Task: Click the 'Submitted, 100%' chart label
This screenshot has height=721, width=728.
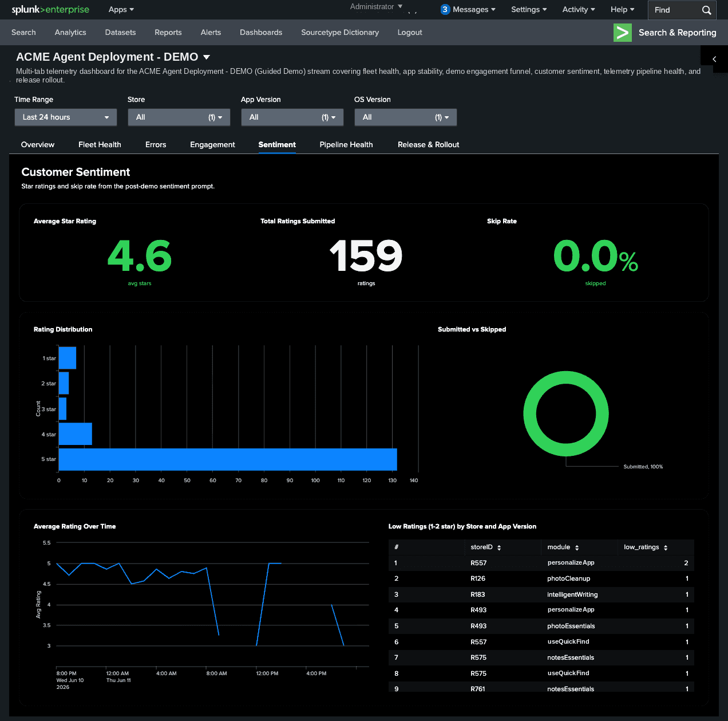Action: point(643,467)
